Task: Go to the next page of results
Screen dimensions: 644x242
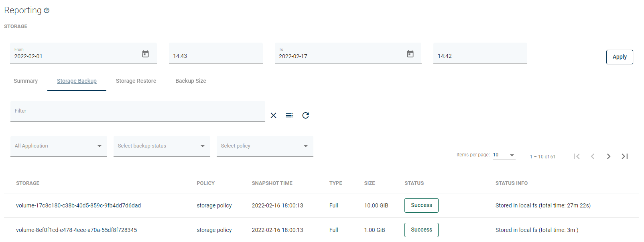Action: (608, 156)
